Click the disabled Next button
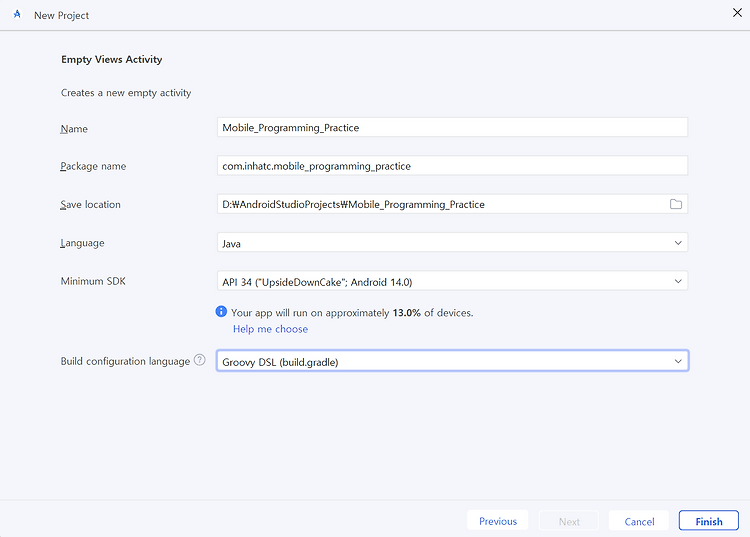 tap(569, 521)
